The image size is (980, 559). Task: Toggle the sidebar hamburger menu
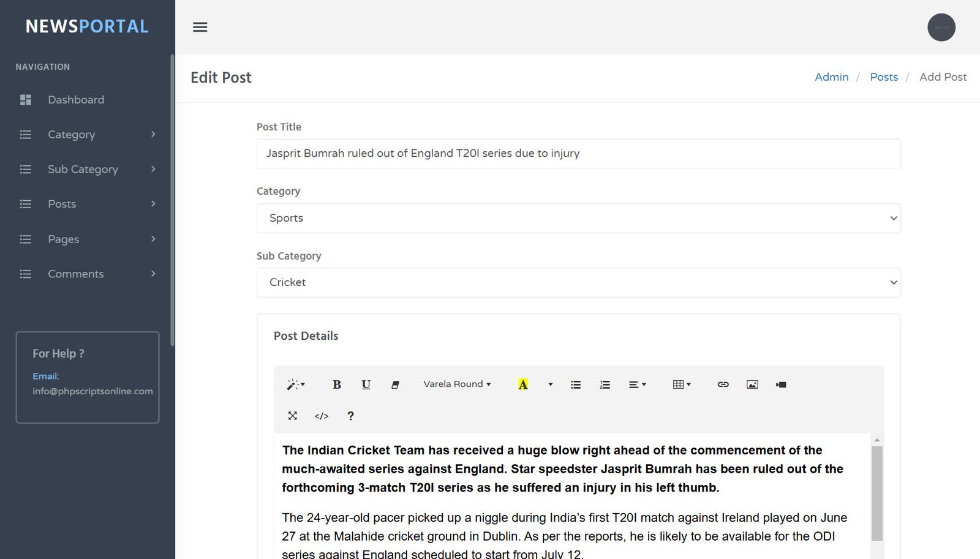(x=200, y=27)
